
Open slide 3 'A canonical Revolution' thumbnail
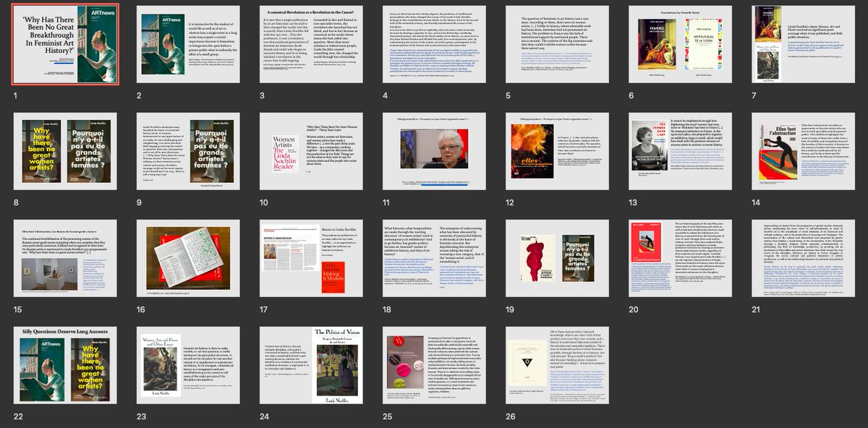311,45
